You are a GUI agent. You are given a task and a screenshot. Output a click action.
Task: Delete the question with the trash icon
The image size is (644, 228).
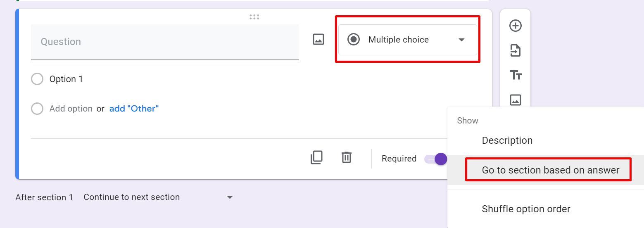(x=346, y=157)
